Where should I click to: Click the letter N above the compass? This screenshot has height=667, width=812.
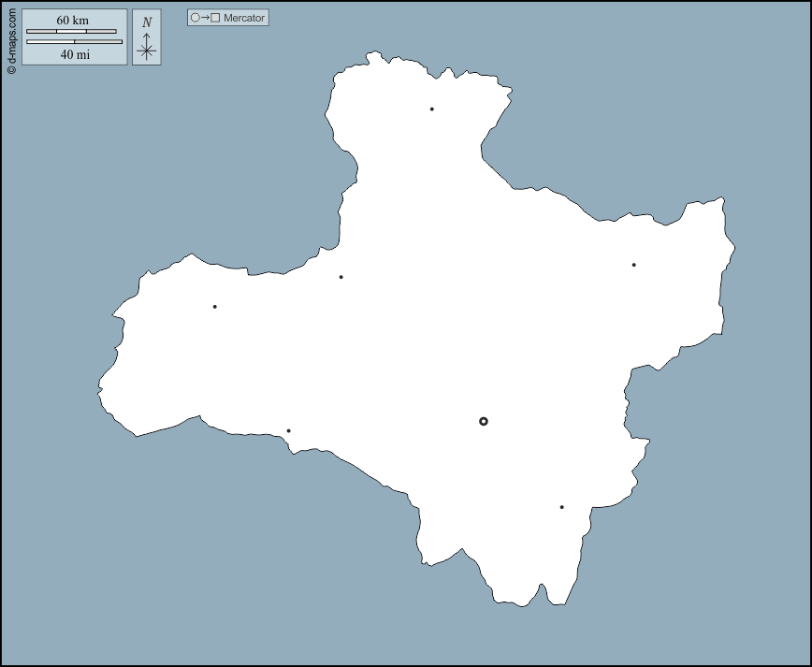tap(147, 22)
